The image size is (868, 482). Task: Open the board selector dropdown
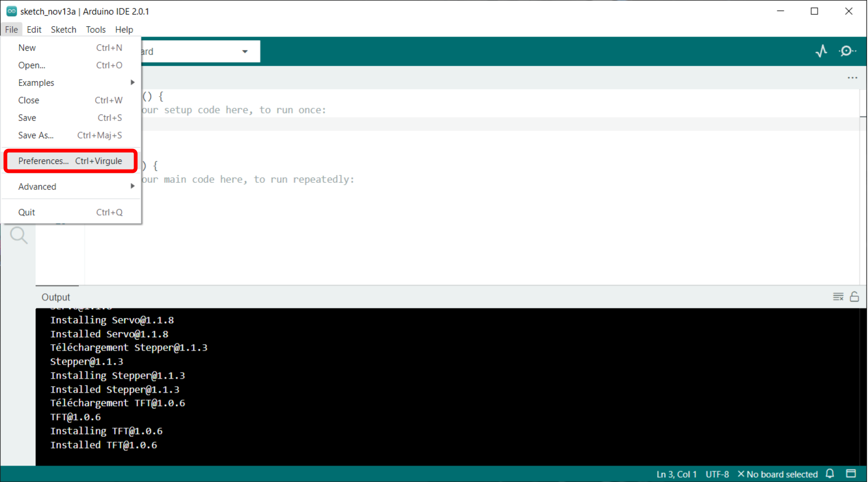(x=245, y=51)
